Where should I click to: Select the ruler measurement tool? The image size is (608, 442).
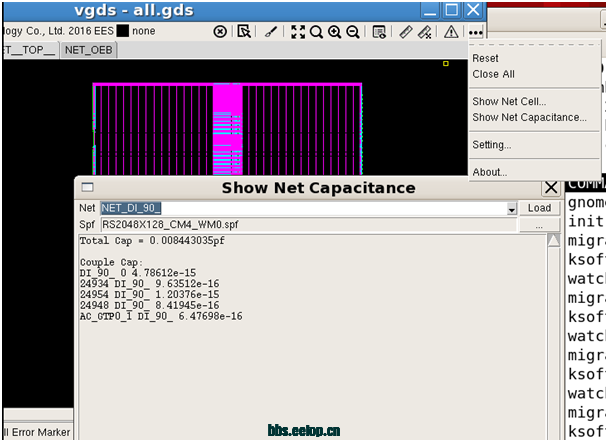pyautogui.click(x=406, y=32)
